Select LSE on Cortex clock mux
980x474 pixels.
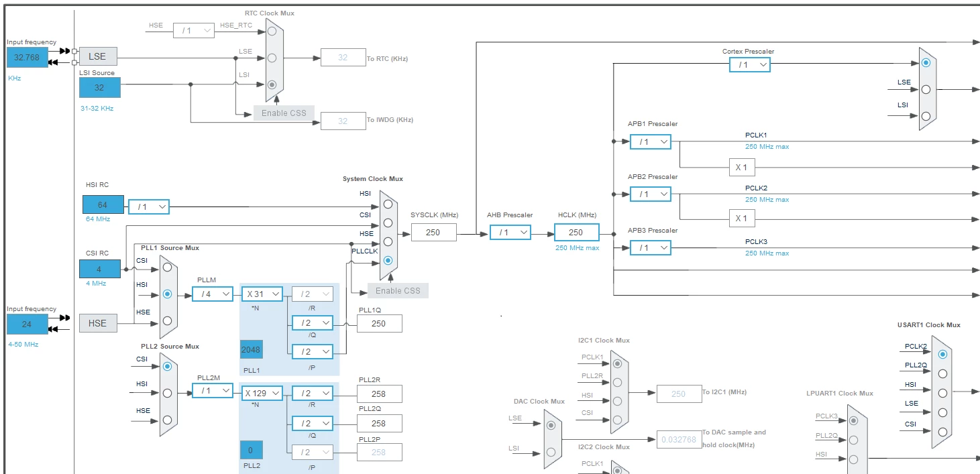coord(926,89)
